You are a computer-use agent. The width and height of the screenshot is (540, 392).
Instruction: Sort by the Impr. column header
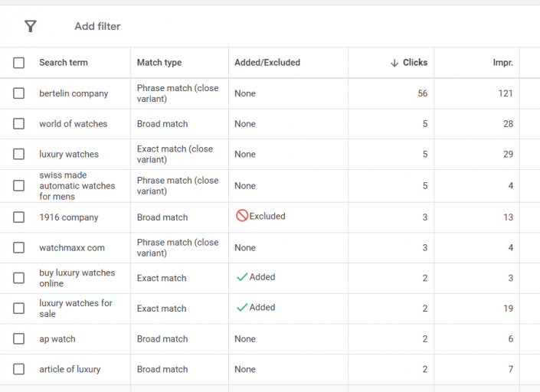(502, 63)
